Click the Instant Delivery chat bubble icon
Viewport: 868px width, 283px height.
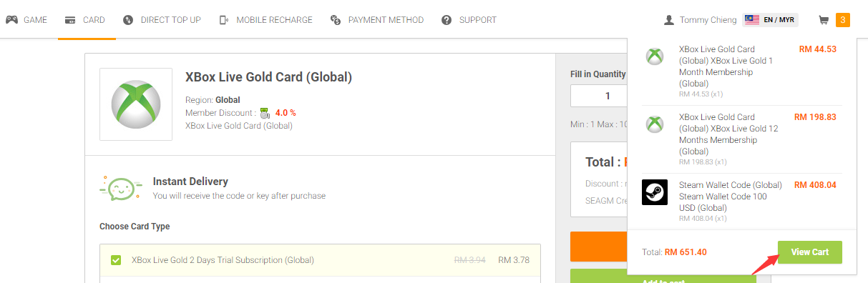[118, 188]
